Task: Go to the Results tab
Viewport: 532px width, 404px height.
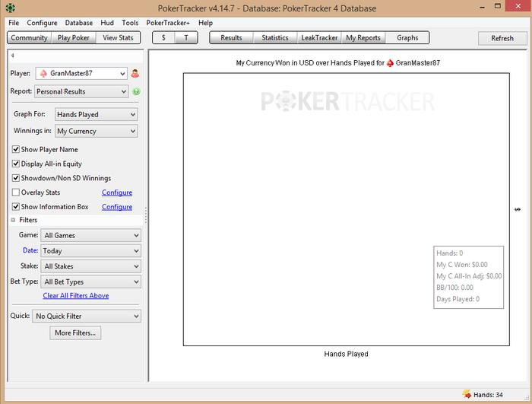Action: point(231,38)
